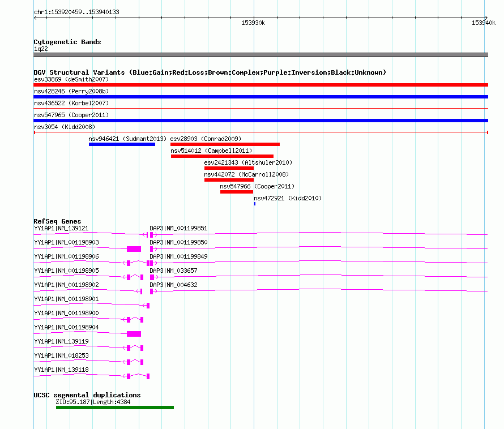
Task: Click the nsv946421 (Sudmant2013) label
Action: tap(127, 139)
